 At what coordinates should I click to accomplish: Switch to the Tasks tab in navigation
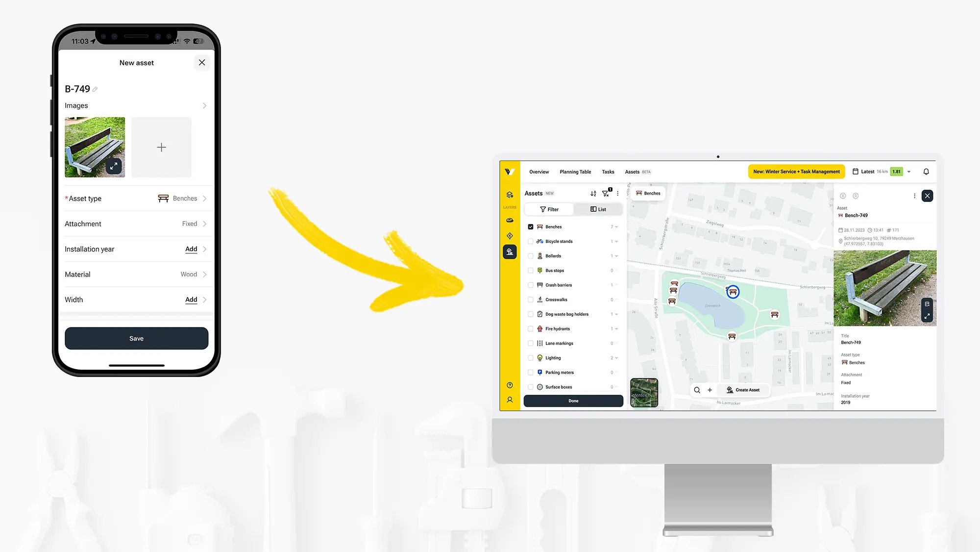pos(609,171)
